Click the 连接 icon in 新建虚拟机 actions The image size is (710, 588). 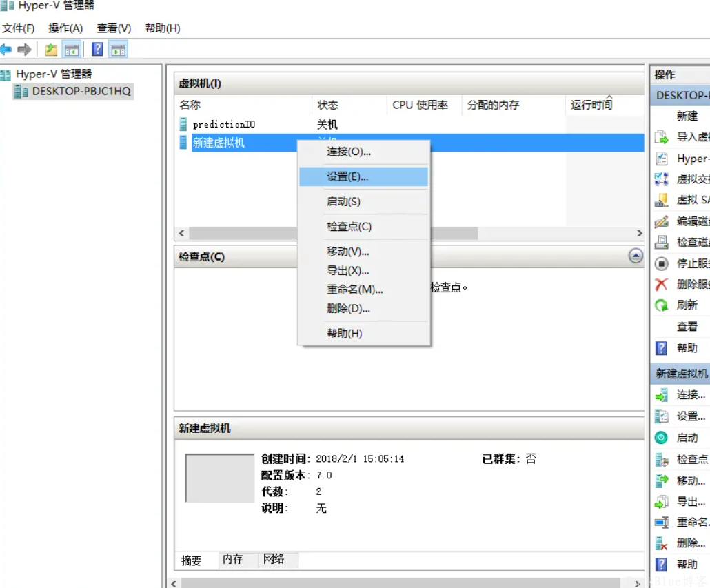(662, 395)
